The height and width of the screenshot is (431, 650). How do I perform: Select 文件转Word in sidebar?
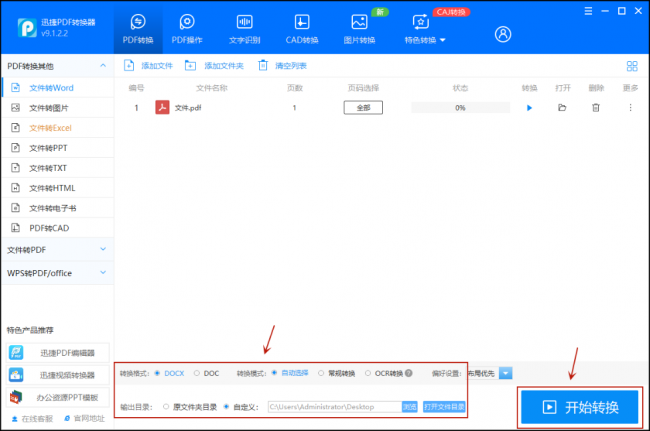click(58, 88)
